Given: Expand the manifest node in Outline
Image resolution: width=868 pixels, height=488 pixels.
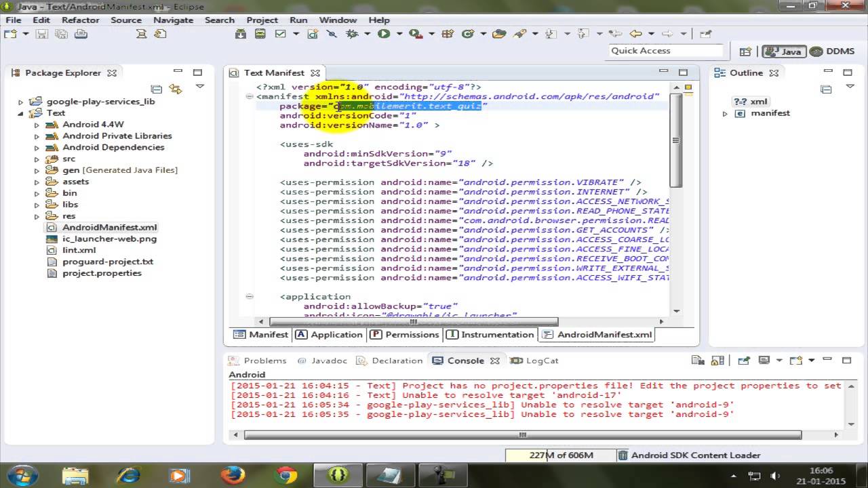Looking at the screenshot, I should (x=725, y=114).
